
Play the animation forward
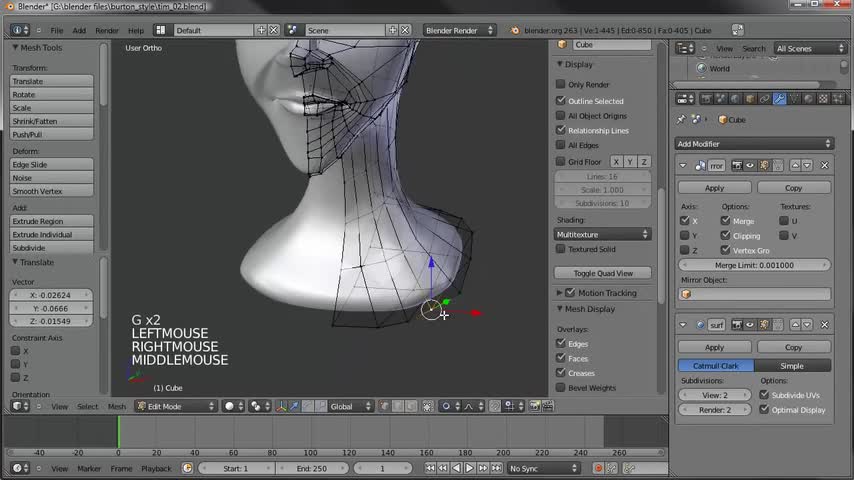click(469, 468)
